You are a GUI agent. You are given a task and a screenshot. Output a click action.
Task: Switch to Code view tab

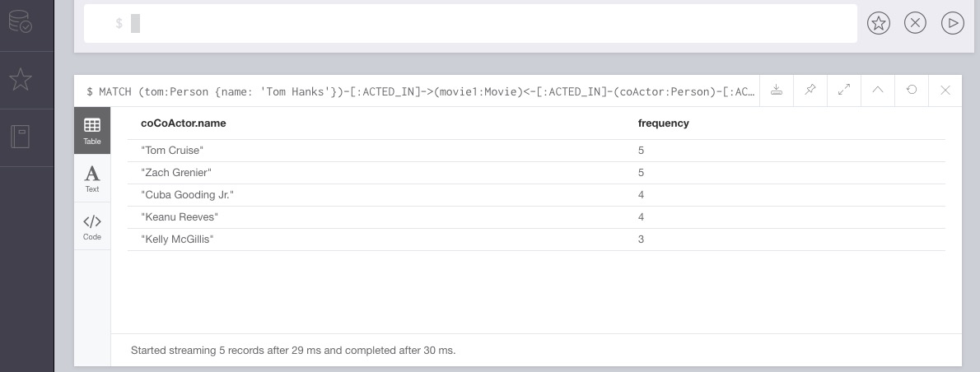click(92, 226)
